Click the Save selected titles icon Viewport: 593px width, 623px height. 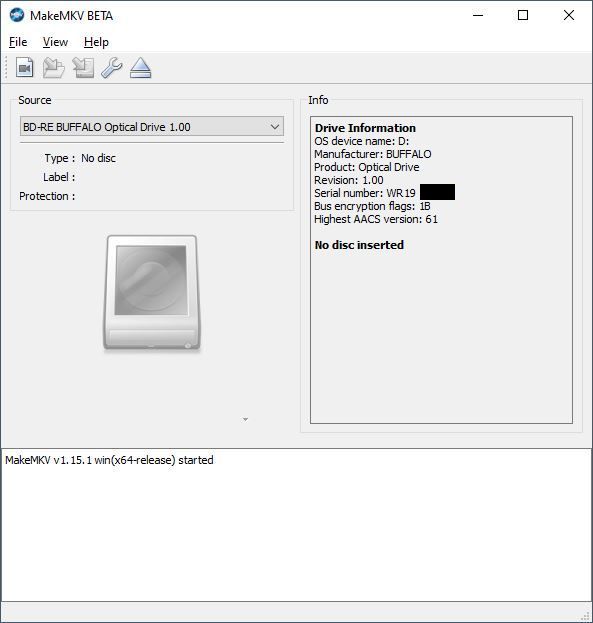(x=83, y=68)
